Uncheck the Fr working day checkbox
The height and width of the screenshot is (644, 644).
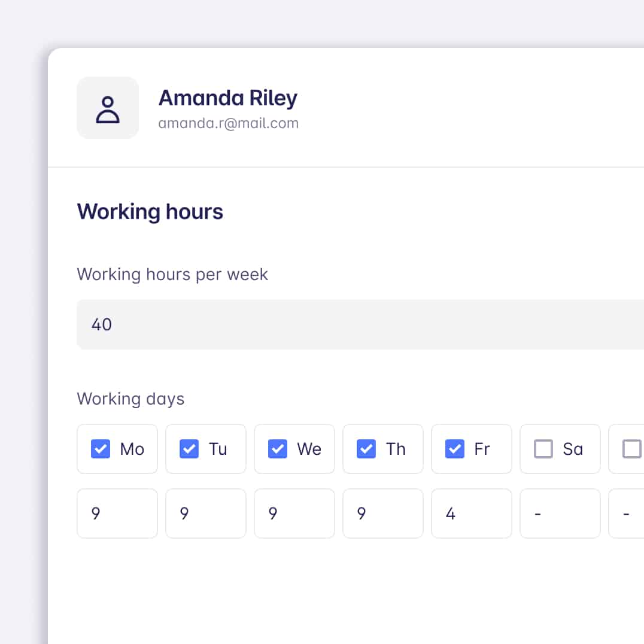coord(455,449)
